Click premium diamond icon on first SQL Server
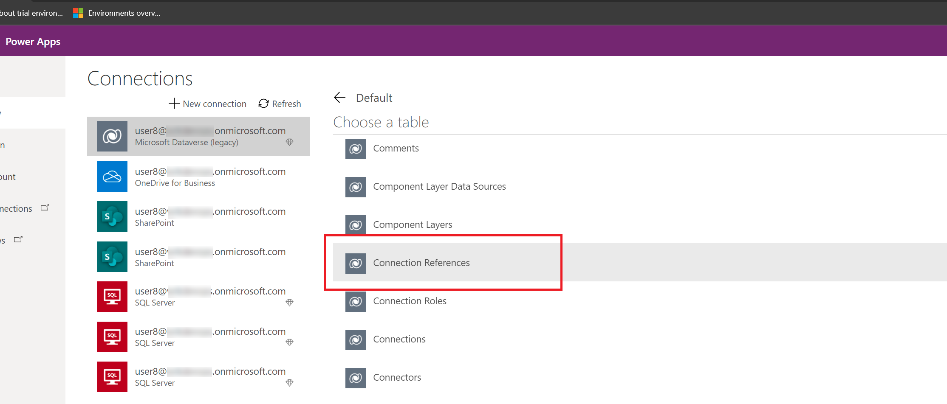 point(289,303)
